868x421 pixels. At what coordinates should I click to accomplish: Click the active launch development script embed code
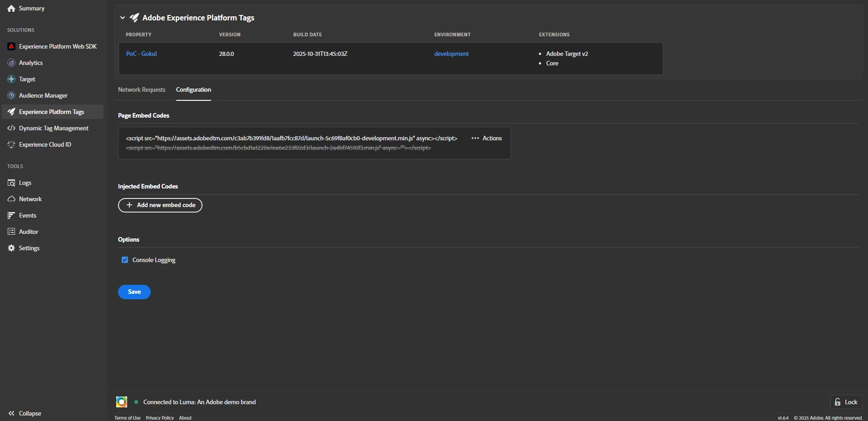[x=291, y=138]
